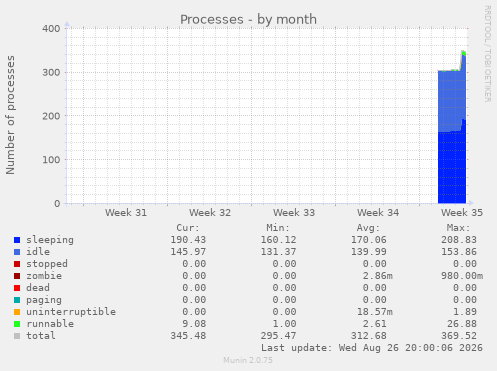Click sleeping max value 208.83

(x=459, y=240)
